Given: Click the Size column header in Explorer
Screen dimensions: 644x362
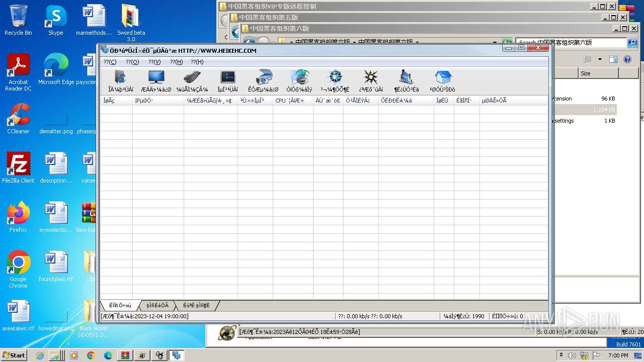Looking at the screenshot, I should tap(598, 73).
